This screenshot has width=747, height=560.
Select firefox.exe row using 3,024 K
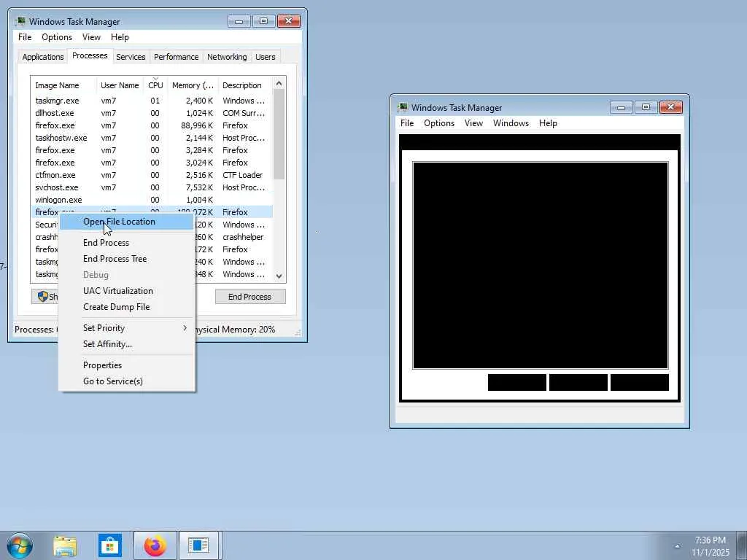point(152,163)
